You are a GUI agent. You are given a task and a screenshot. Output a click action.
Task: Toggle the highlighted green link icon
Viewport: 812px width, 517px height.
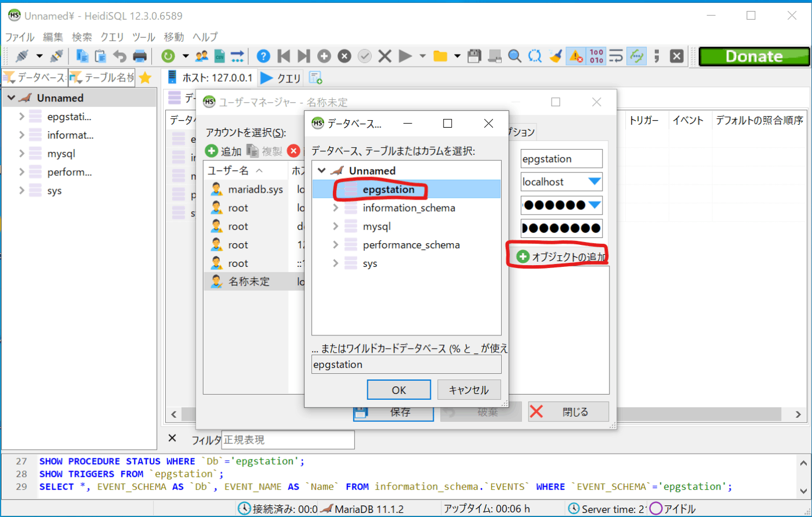coord(636,56)
